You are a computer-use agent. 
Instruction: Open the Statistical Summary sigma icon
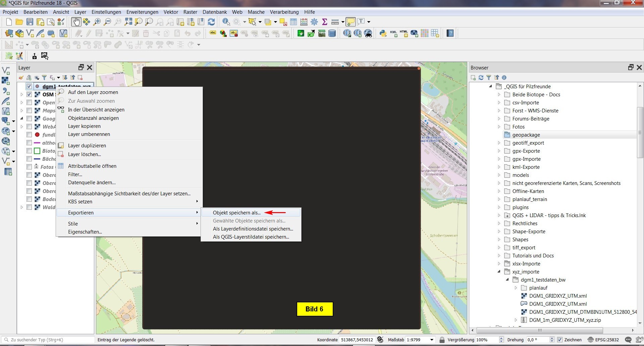coord(324,22)
